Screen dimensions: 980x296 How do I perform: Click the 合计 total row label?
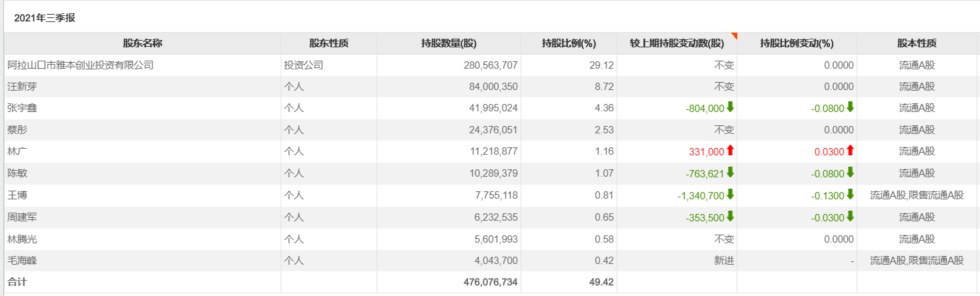point(17,282)
